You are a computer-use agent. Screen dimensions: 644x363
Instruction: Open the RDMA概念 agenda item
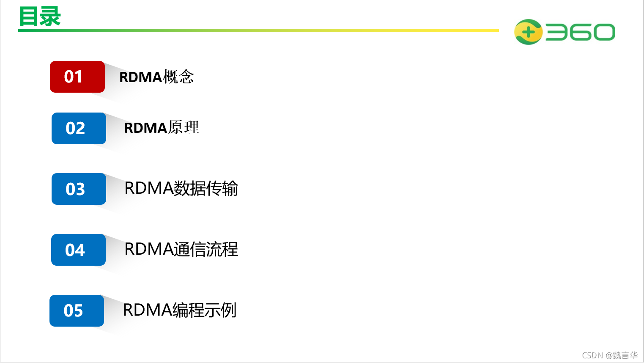tap(156, 77)
